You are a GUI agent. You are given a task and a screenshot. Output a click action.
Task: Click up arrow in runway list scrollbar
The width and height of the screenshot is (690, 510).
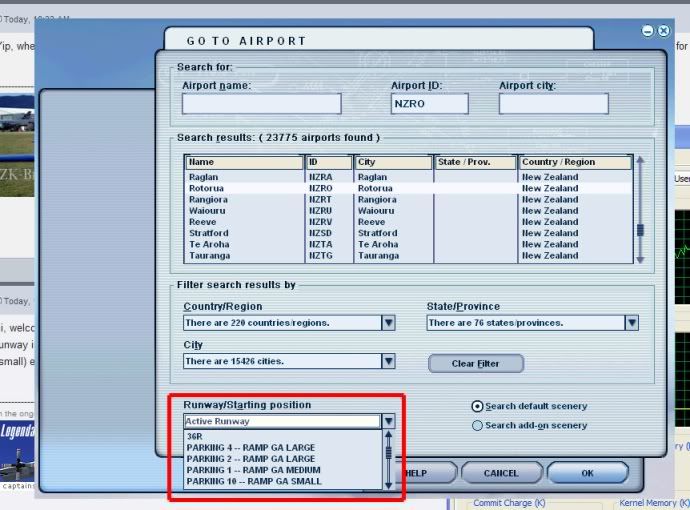point(389,436)
